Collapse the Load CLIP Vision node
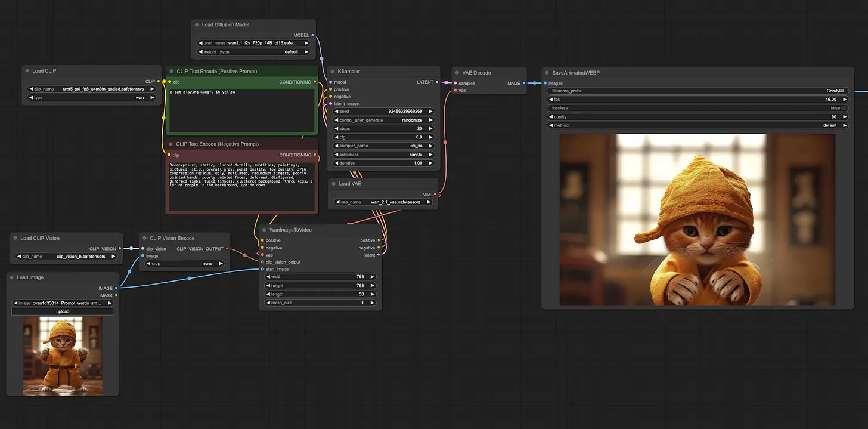Viewport: 868px width, 429px height. tap(14, 238)
